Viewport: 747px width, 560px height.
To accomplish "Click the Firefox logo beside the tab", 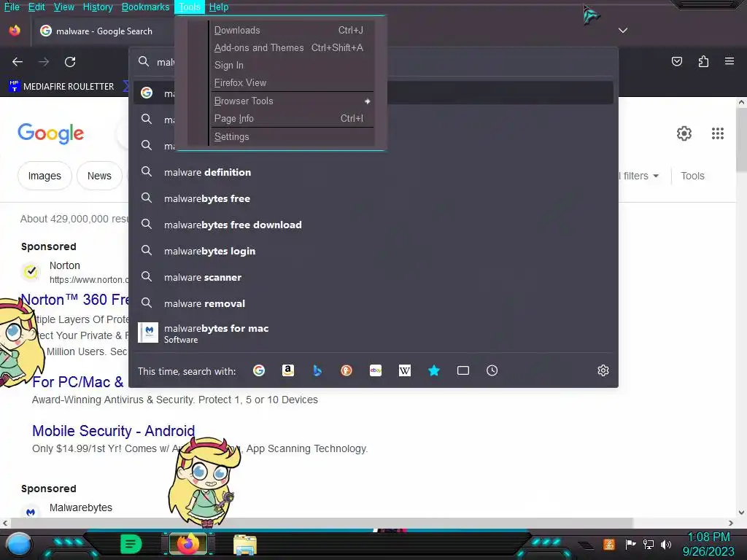I will tap(15, 31).
